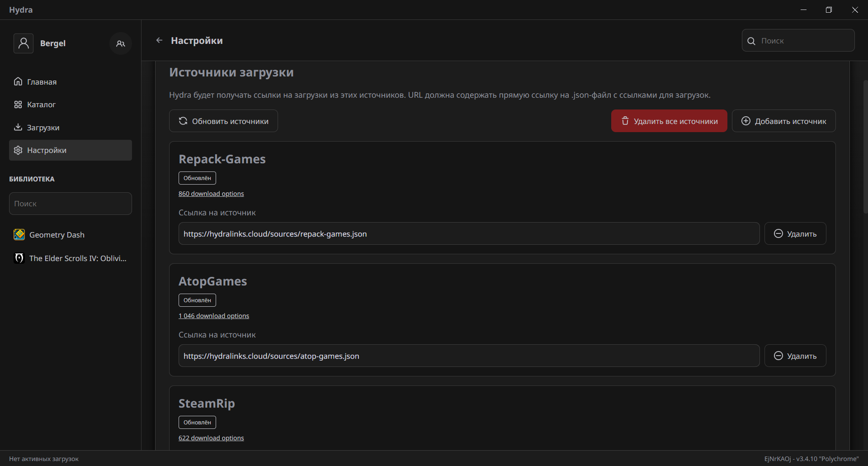Click the Нет активных загрузок status text
Viewport: 868px width, 466px height.
(44, 459)
